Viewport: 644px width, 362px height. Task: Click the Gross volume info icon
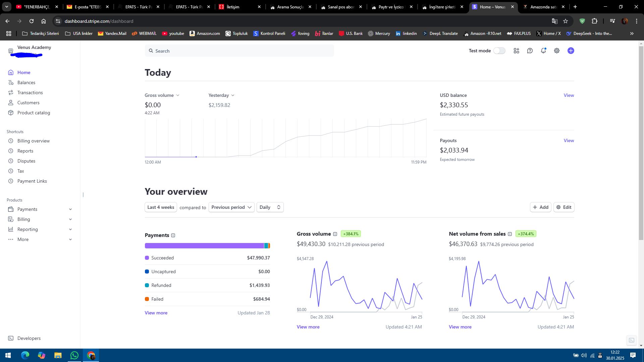tap(335, 234)
